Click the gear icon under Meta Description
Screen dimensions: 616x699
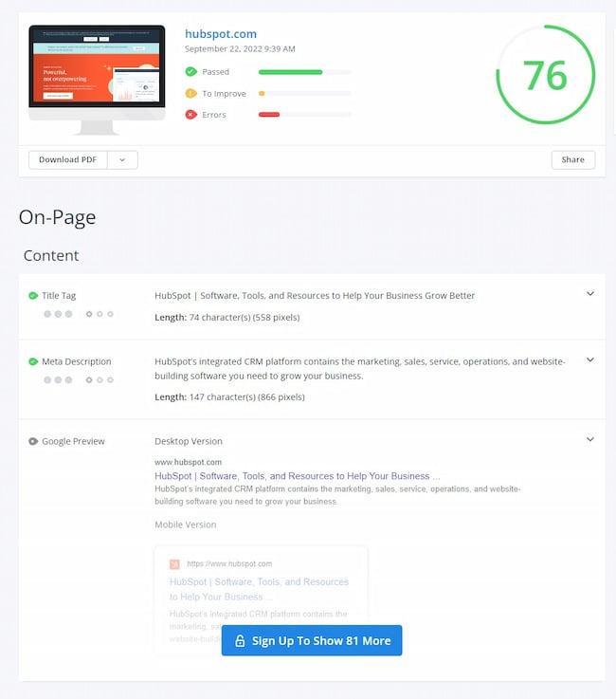pyautogui.click(x=89, y=379)
